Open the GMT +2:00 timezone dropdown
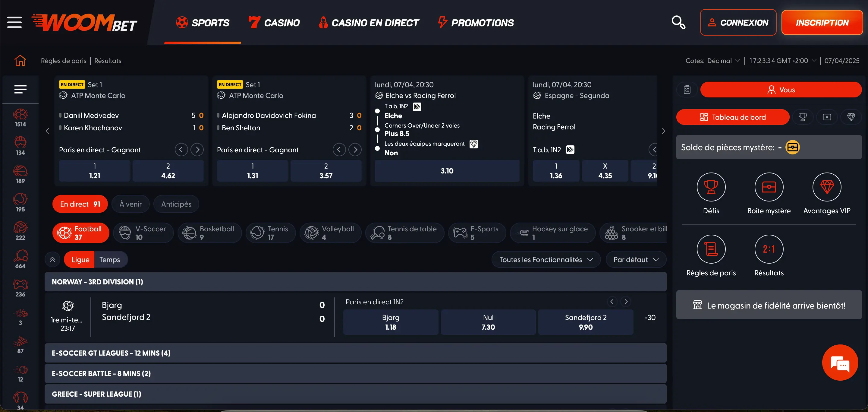The image size is (868, 412). [782, 61]
